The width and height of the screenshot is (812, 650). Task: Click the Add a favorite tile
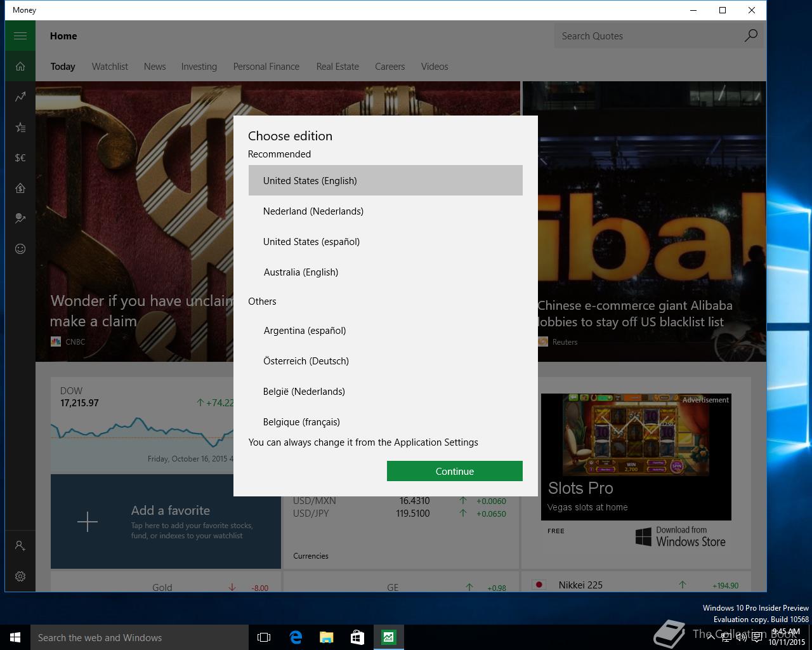click(x=166, y=522)
